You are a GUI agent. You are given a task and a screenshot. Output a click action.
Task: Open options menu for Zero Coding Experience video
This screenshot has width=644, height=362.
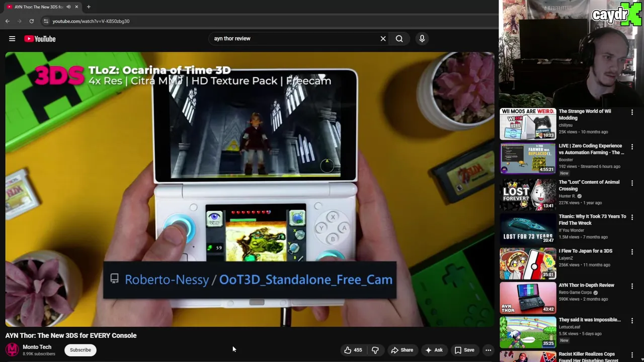(632, 147)
